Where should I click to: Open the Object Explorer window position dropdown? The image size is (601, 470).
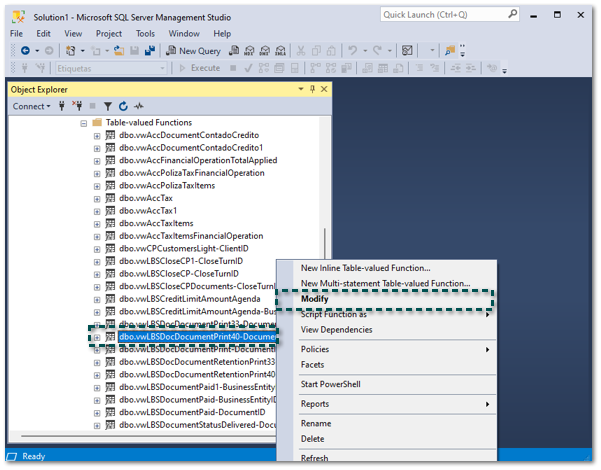click(x=301, y=89)
